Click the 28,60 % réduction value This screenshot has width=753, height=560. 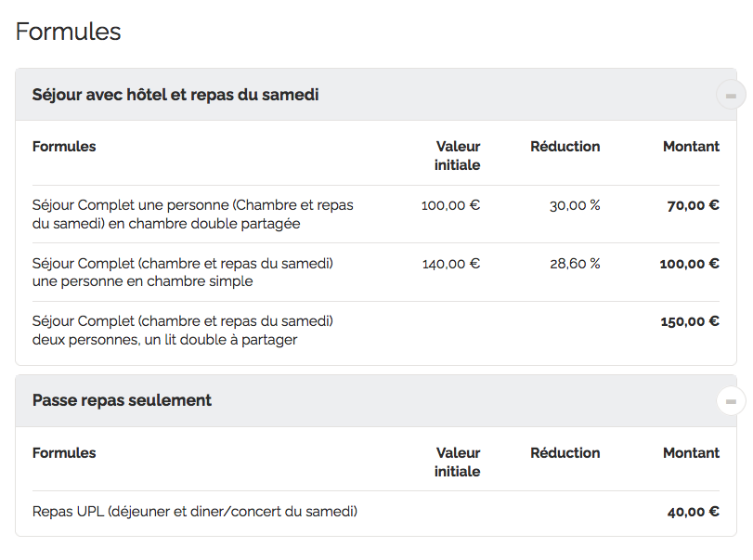coord(575,264)
